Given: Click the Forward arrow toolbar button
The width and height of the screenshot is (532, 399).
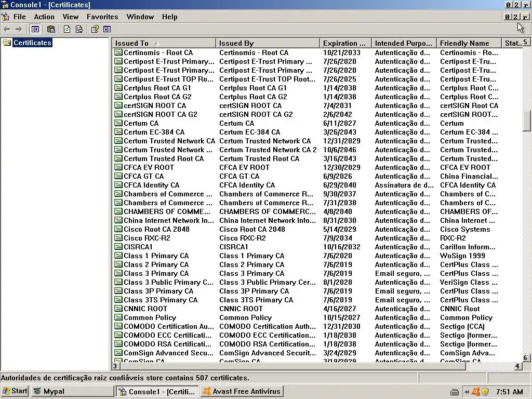Looking at the screenshot, I should coord(19,30).
